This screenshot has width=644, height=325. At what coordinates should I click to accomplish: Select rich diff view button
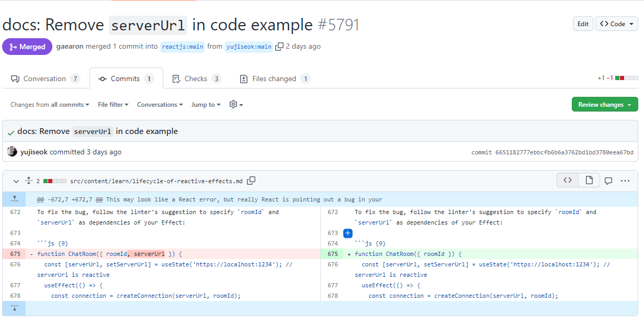pyautogui.click(x=589, y=181)
